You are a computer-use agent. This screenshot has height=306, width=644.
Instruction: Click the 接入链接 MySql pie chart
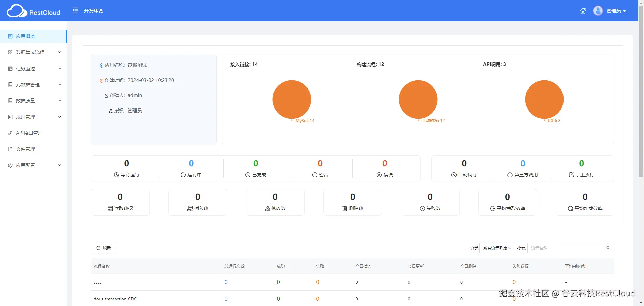tap(292, 99)
